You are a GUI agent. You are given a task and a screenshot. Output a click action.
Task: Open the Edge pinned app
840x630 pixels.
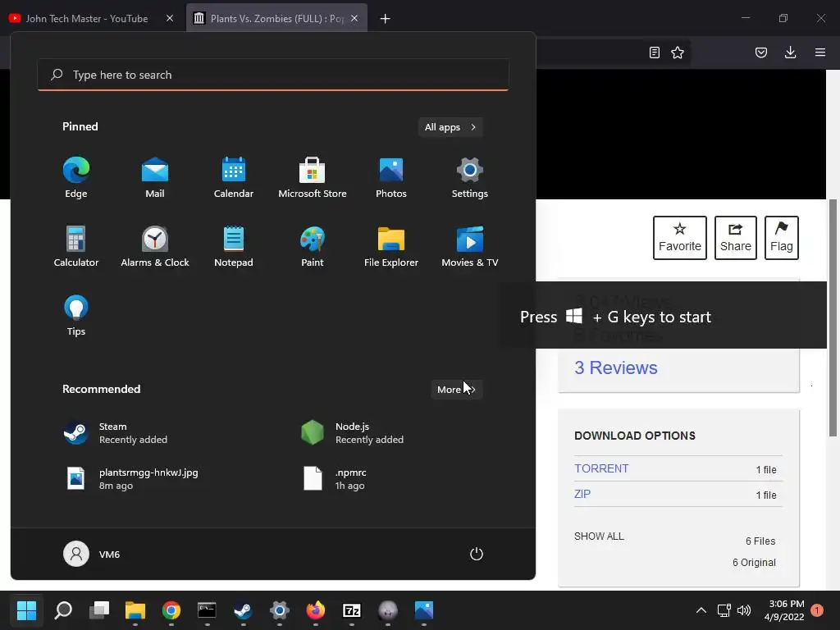click(76, 178)
